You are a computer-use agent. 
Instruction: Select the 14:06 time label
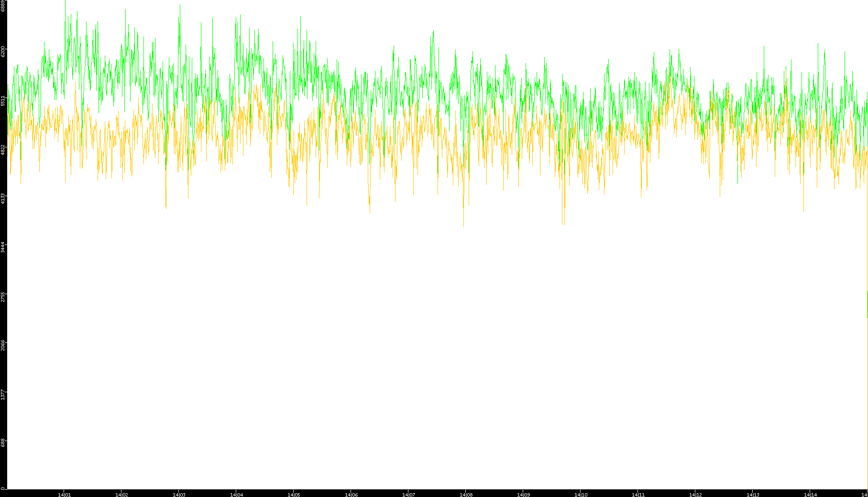[351, 495]
